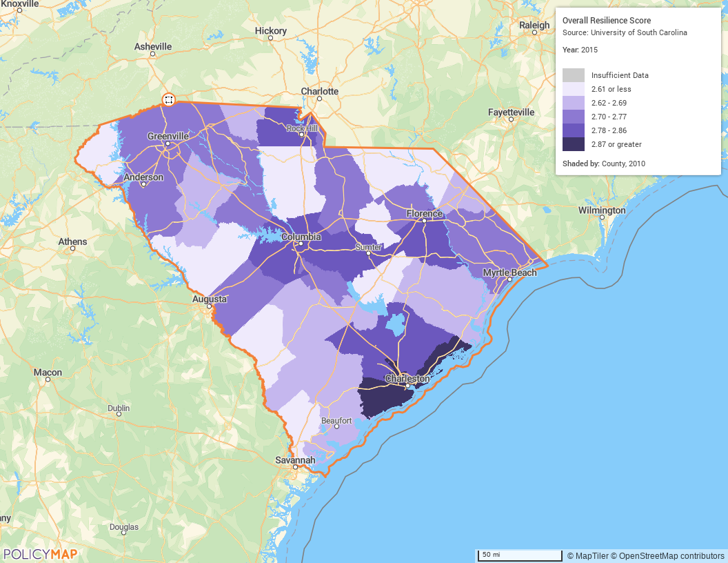The height and width of the screenshot is (563, 728).
Task: Select the 2.61 or less legend swatch
Action: point(573,89)
